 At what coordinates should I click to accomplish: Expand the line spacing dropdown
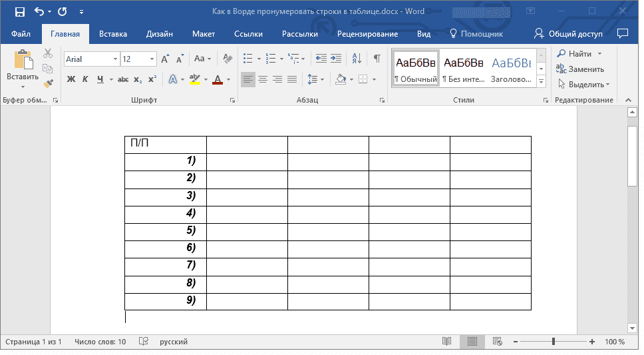coord(323,79)
